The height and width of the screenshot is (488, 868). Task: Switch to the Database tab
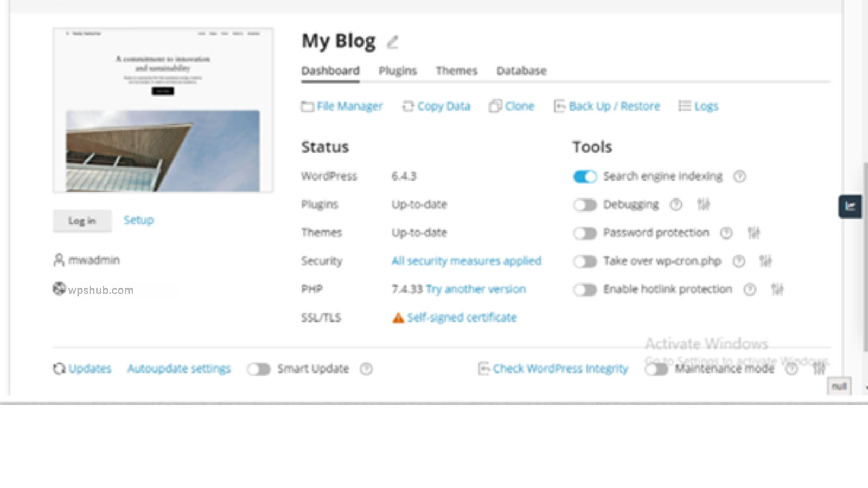[521, 71]
